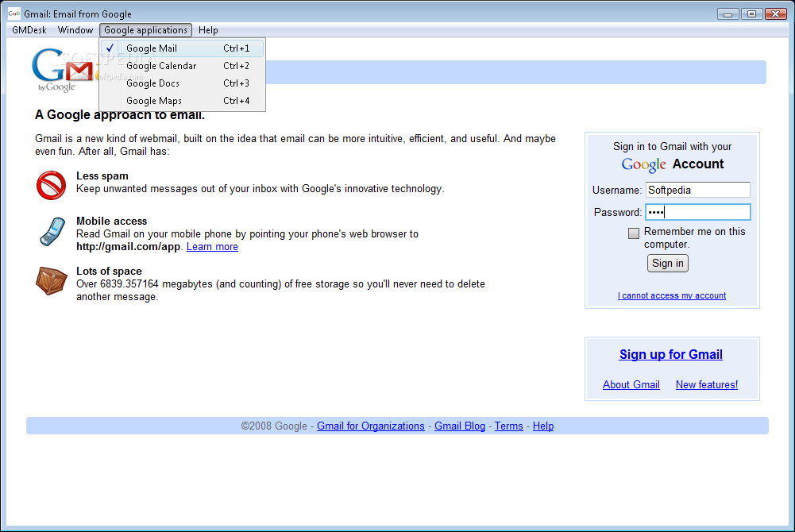This screenshot has width=795, height=532.
Task: Click the Mobile access phone icon
Action: pos(52,232)
